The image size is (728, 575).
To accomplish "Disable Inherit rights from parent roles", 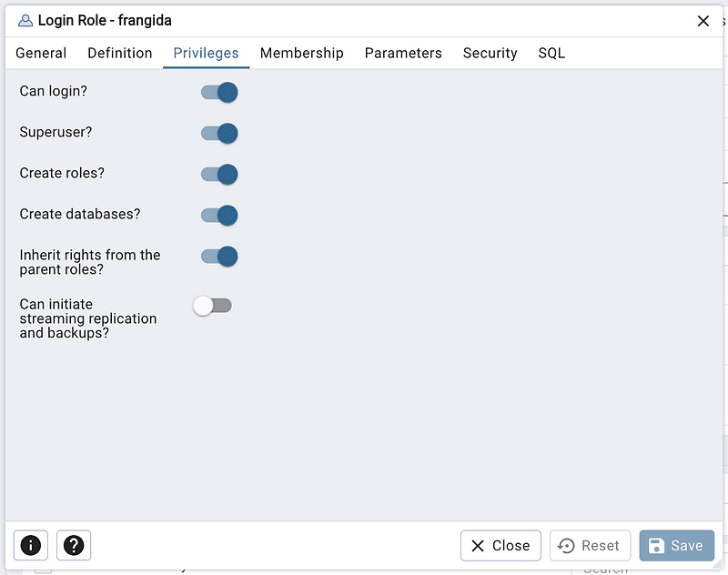I will click(x=219, y=257).
